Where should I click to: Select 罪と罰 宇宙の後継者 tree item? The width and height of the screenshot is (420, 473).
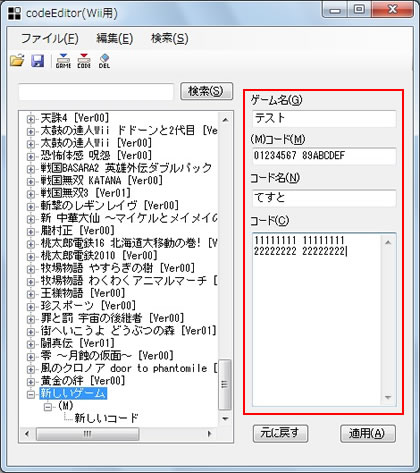[x=112, y=318]
